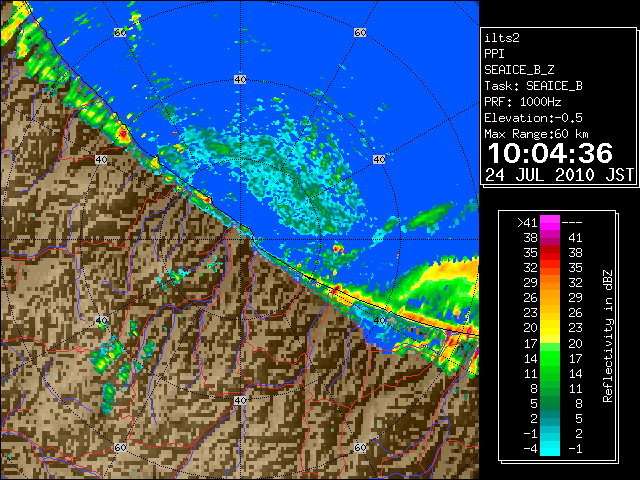Select the "60" range ring label in the northwest
Screen dimensions: 640x480
coord(120,32)
